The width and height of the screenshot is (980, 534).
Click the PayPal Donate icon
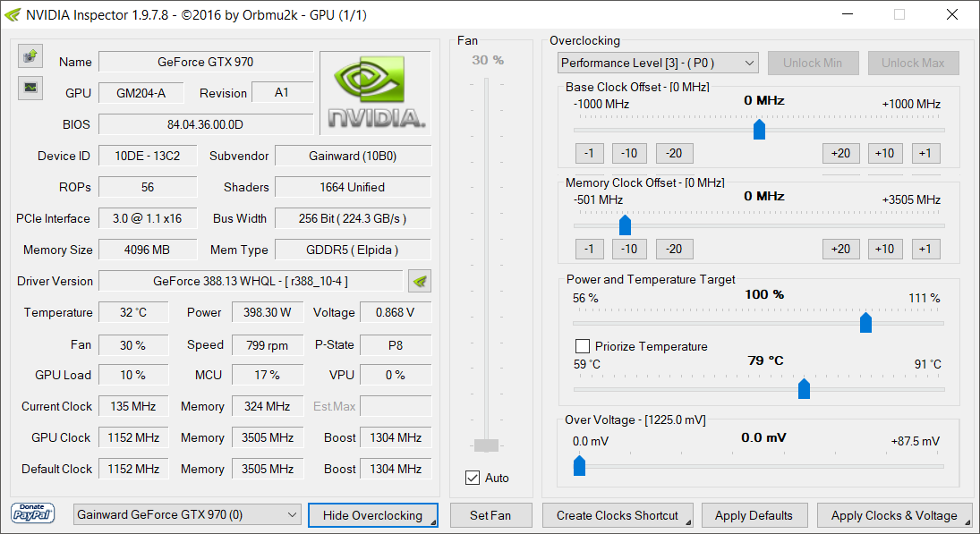pyautogui.click(x=32, y=513)
